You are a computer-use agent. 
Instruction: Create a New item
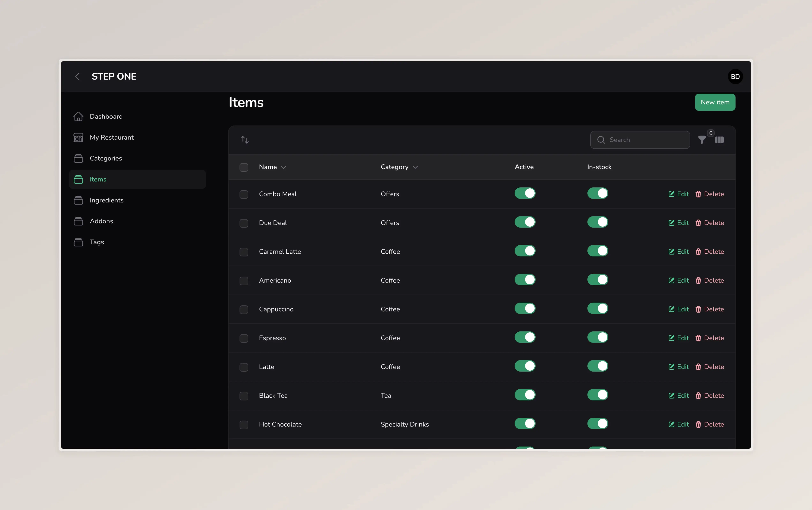pyautogui.click(x=715, y=102)
